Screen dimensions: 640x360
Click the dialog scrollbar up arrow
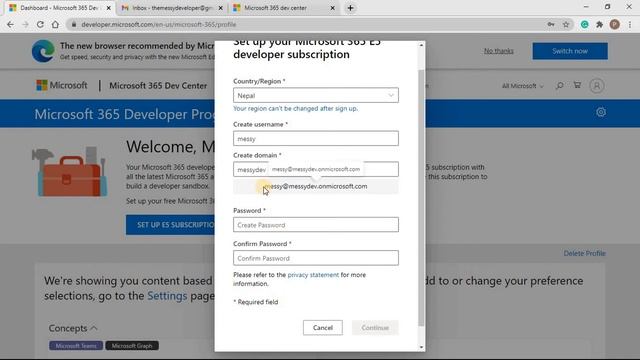click(421, 45)
